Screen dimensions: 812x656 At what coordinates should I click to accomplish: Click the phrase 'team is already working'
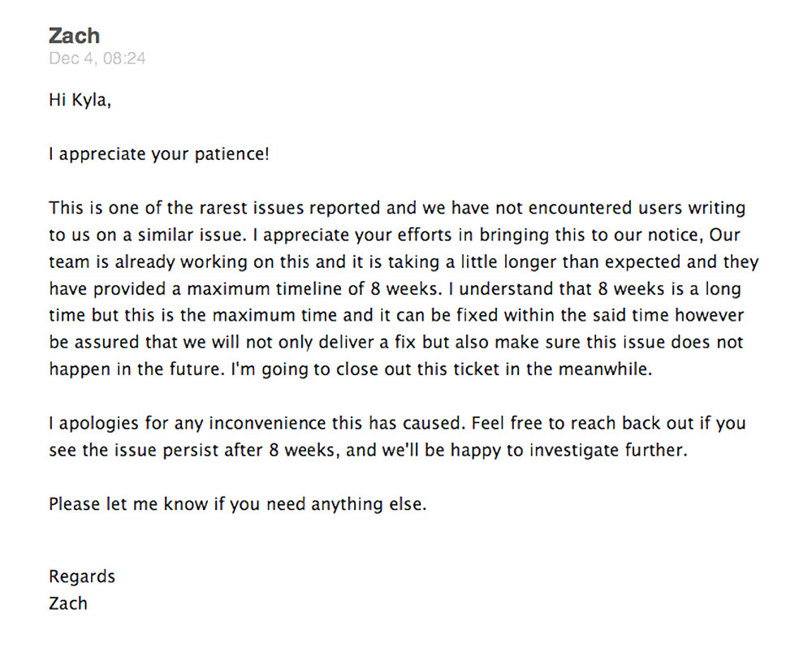click(x=149, y=262)
